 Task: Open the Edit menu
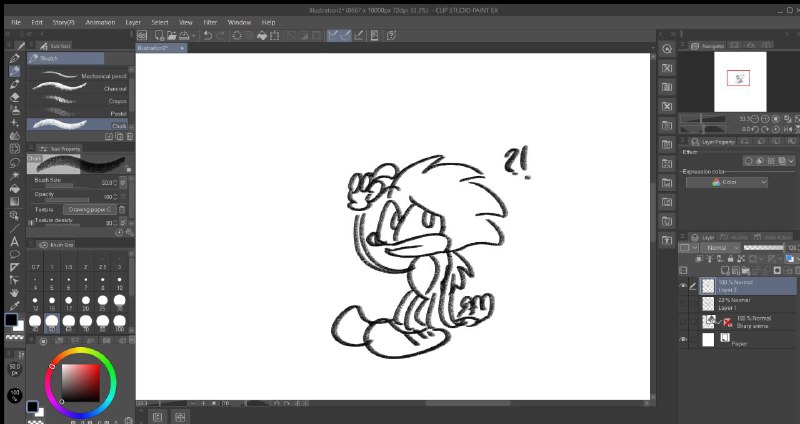(37, 22)
